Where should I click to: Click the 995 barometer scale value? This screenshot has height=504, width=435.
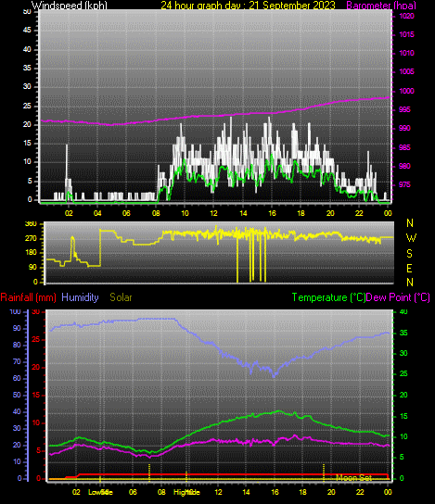pos(404,109)
